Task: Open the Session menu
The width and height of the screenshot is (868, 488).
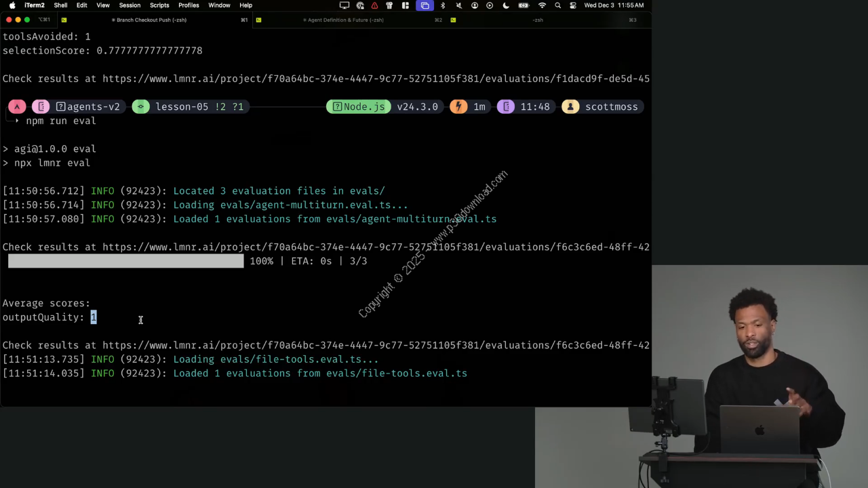Action: point(130,5)
